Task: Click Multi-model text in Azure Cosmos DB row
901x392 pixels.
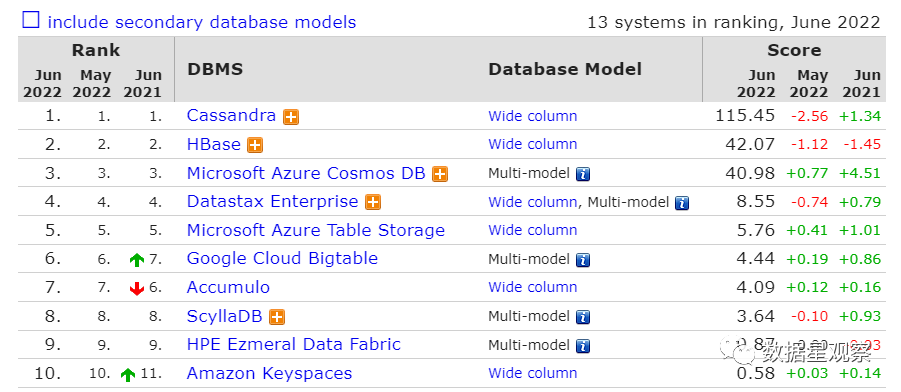Action: point(529,173)
